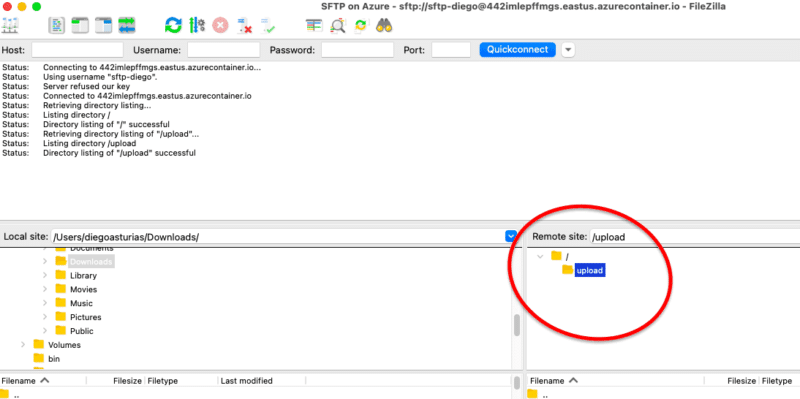Click in the Local site path field
Screen dimensions: 800x399
click(278, 237)
